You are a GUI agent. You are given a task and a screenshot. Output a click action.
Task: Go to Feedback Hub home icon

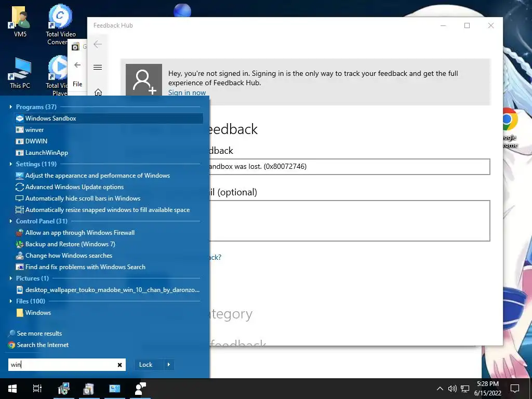tap(98, 92)
